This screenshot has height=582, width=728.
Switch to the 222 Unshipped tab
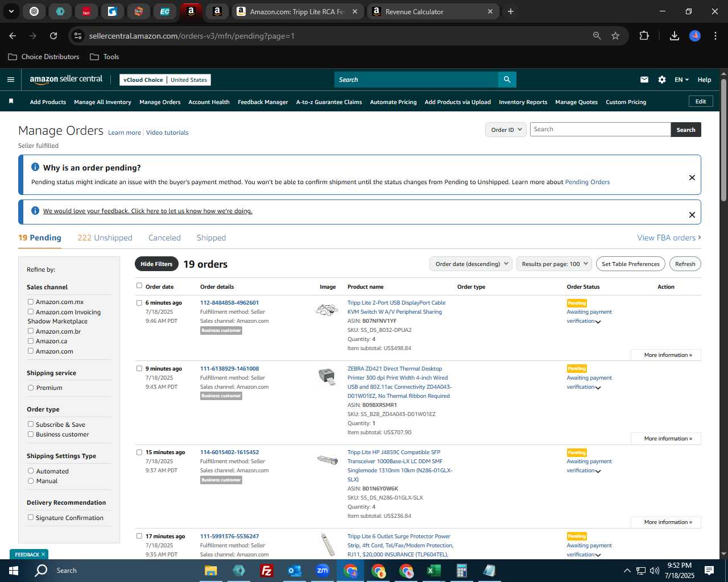[105, 238]
